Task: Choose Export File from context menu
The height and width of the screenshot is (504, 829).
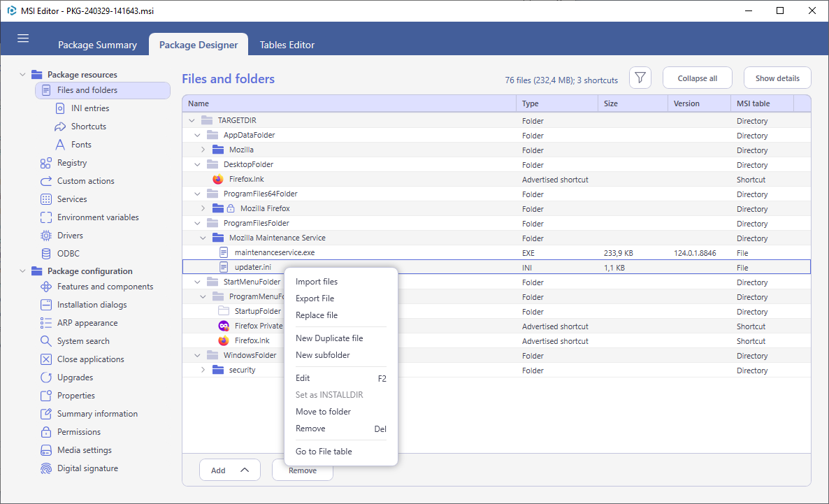Action: pos(341,298)
